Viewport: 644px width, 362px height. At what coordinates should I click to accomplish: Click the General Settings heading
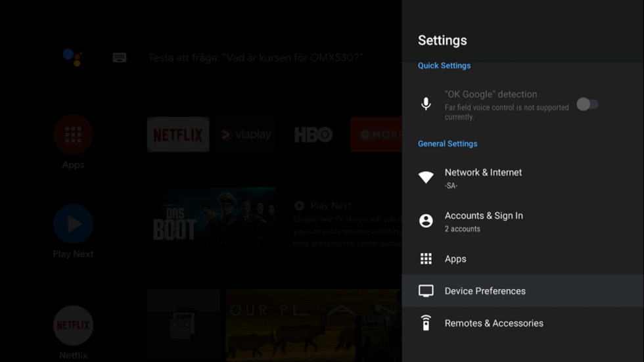(x=448, y=144)
